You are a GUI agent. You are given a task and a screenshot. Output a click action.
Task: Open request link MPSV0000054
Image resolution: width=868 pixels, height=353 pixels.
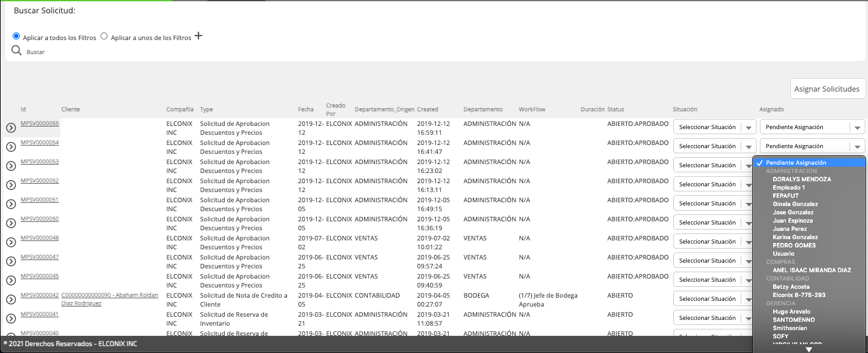click(39, 143)
